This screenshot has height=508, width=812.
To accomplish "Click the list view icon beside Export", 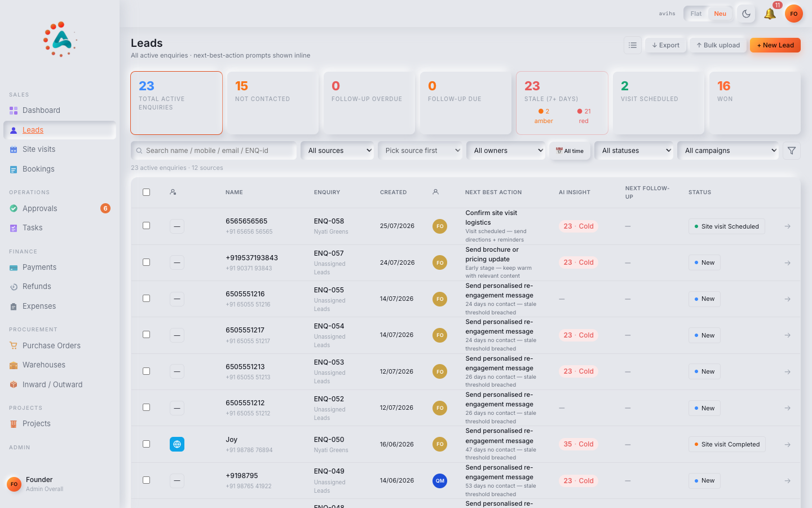I will click(633, 45).
